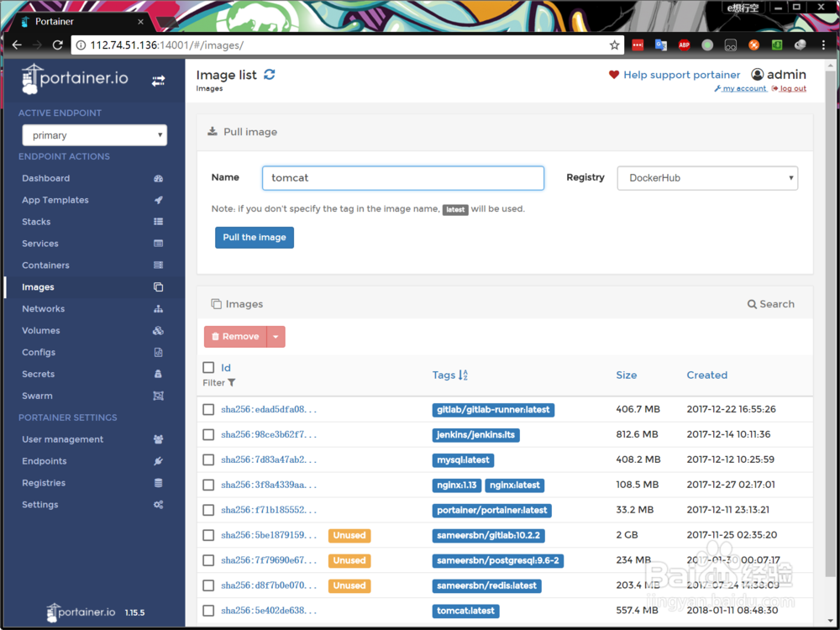Click the ABP extension icon
Image resolution: width=840 pixels, height=630 pixels.
(x=684, y=45)
